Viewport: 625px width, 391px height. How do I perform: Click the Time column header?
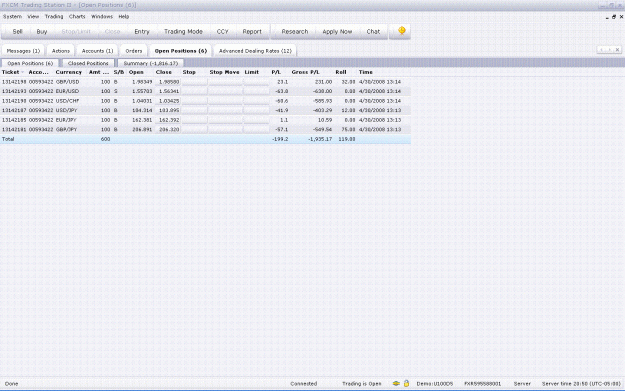[x=366, y=72]
